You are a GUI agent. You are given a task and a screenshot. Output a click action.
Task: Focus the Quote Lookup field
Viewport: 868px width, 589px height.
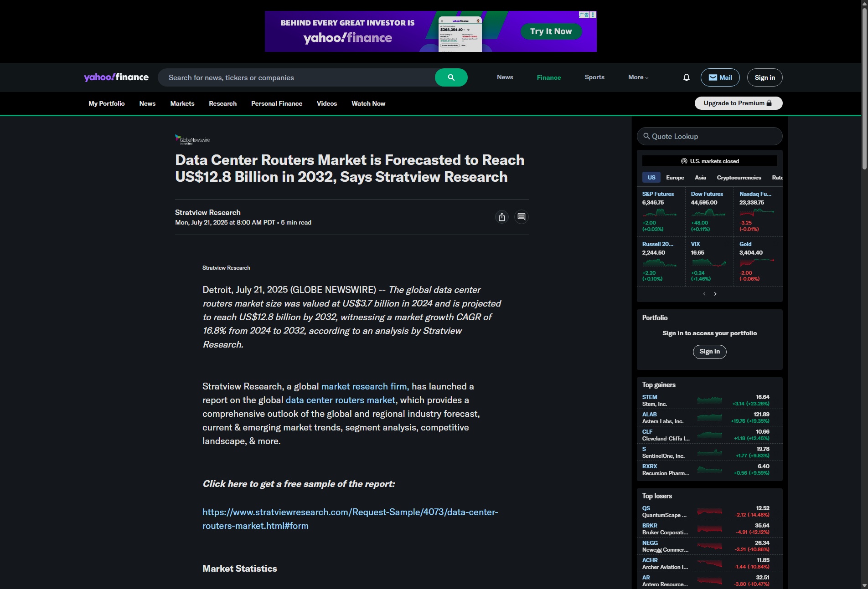(709, 136)
